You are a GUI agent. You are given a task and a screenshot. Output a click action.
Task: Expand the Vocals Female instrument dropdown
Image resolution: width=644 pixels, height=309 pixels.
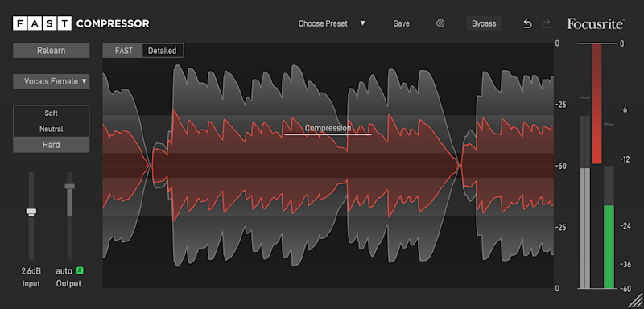(x=52, y=81)
